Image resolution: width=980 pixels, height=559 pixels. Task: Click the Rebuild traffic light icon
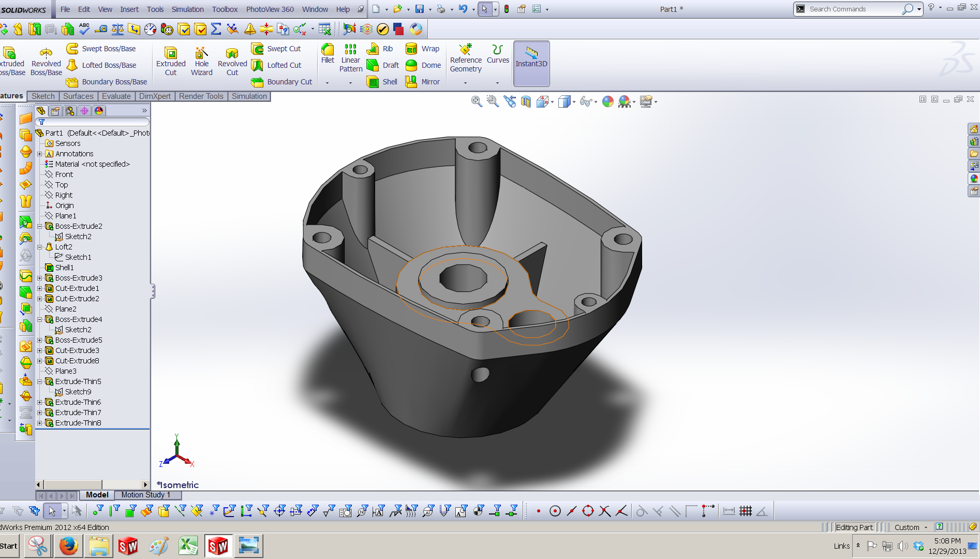click(x=507, y=9)
